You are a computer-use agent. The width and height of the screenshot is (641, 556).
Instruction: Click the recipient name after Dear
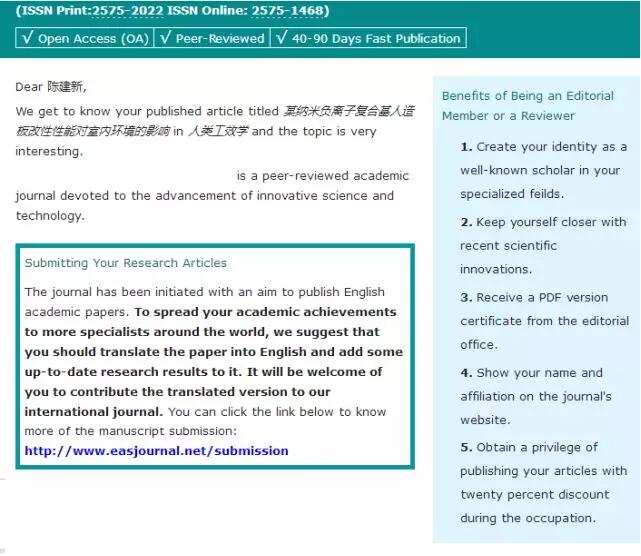67,87
